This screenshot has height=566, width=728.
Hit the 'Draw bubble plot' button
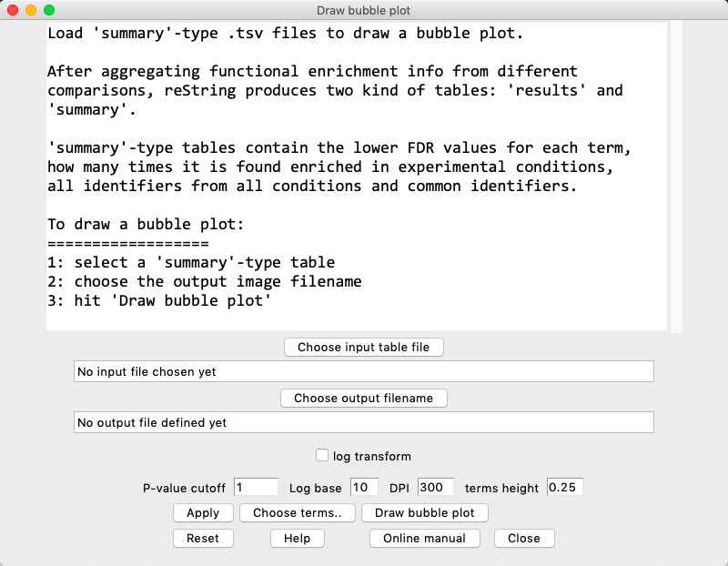pyautogui.click(x=424, y=512)
